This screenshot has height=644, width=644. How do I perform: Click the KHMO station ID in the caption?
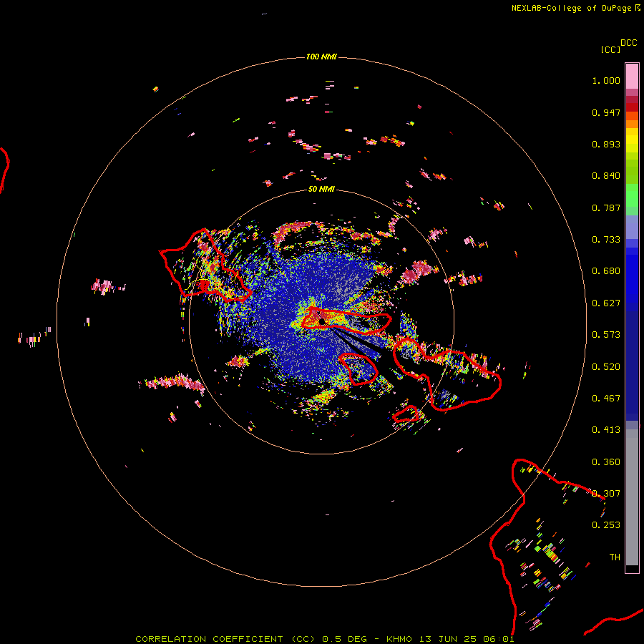399,639
